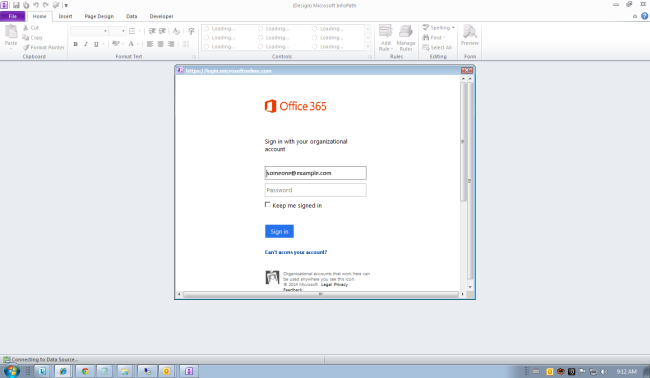Open Chrome from the taskbar
650x378 pixels.
85,371
